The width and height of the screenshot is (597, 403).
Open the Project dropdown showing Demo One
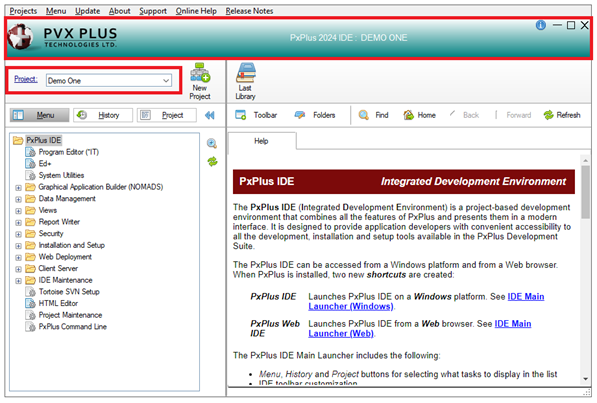click(109, 81)
